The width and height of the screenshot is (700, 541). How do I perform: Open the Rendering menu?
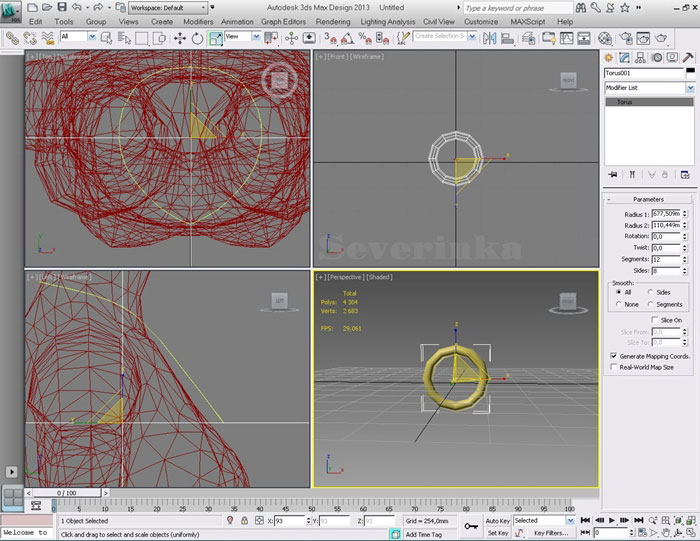point(333,21)
